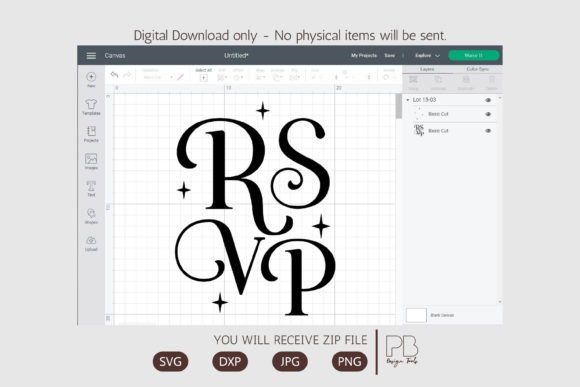Screen dimensions: 580x387
Task: Toggle visibility of the stars Basic Cut layer
Action: pos(488,114)
